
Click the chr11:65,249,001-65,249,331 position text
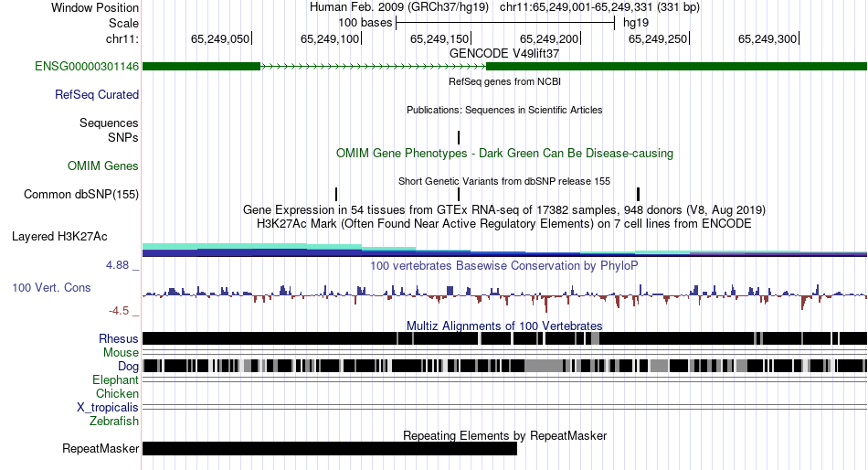point(599,7)
